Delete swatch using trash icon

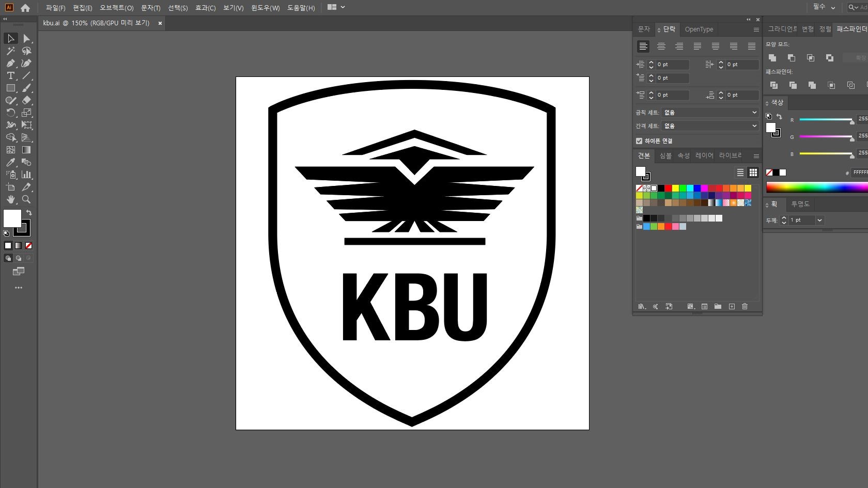click(x=745, y=306)
